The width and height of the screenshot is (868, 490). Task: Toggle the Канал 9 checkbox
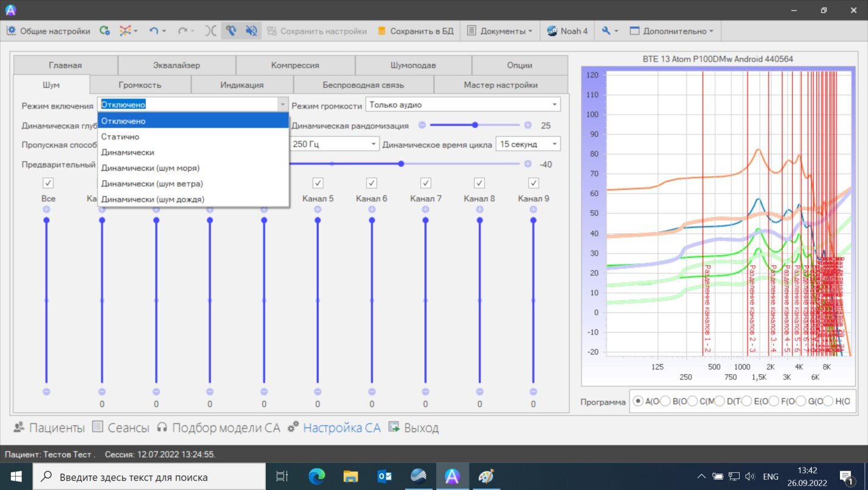(x=533, y=183)
